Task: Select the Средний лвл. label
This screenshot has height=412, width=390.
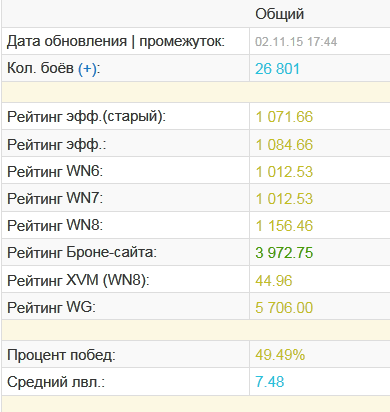Action: point(56,382)
